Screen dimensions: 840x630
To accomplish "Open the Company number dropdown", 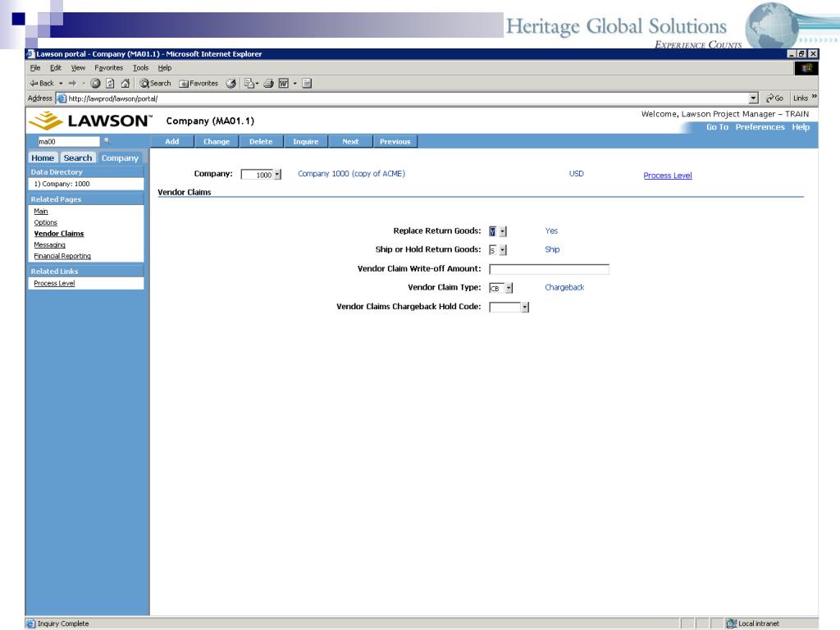I will pos(277,175).
